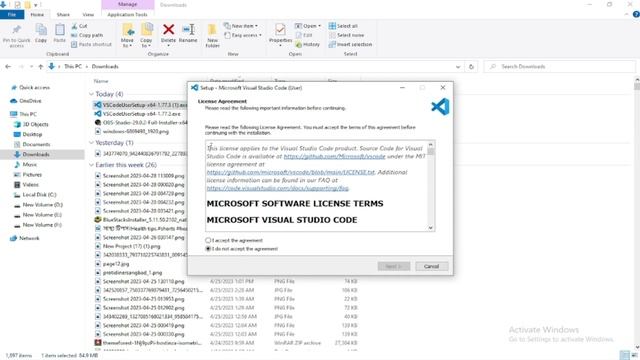Image resolution: width=640 pixels, height=360 pixels.
Task: Open the Open dropdown in ribbon
Action: point(308,26)
